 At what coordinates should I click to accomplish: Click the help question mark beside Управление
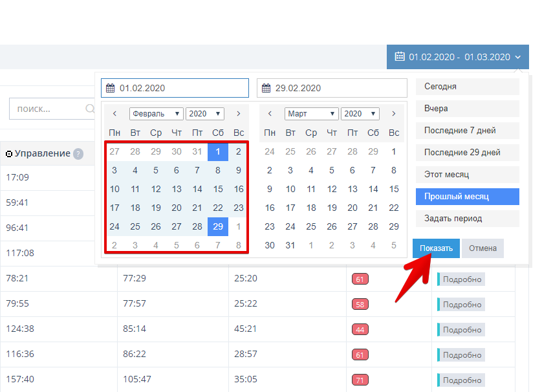pos(78,154)
